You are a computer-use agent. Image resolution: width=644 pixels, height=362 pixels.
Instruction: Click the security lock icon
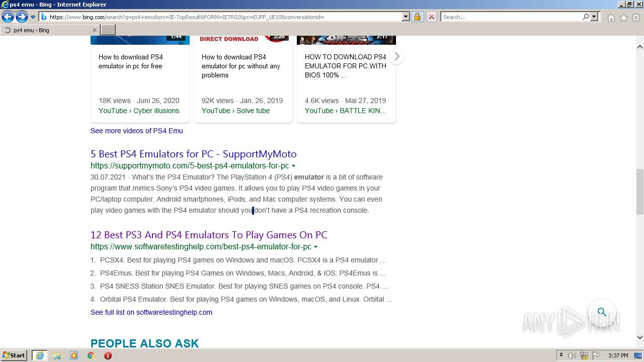click(417, 17)
